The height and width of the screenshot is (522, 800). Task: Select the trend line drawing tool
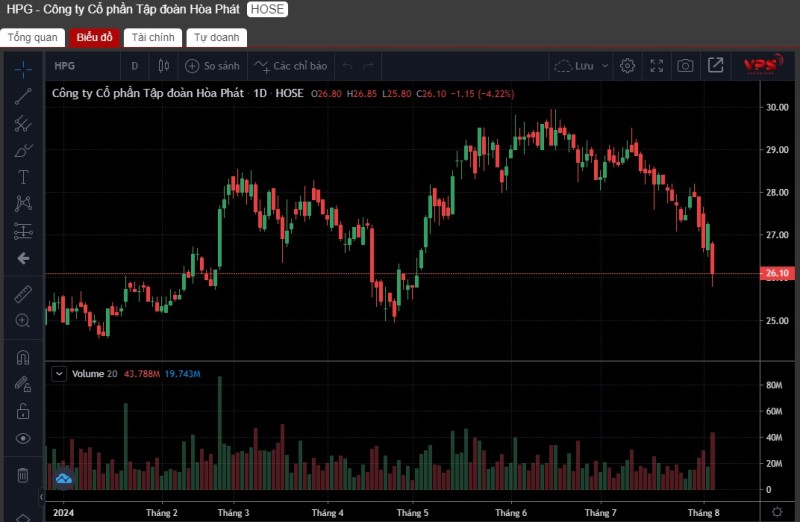23,96
